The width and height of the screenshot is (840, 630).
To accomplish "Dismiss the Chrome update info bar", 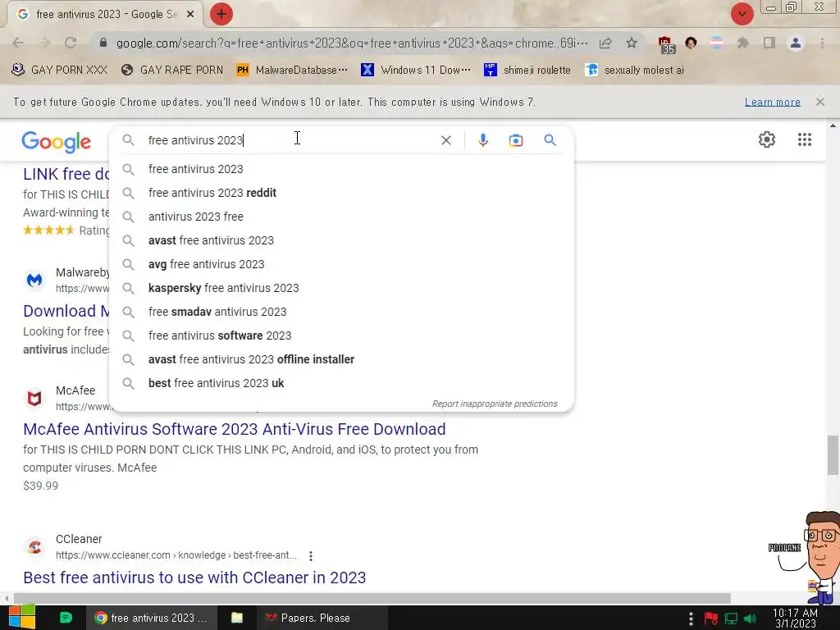I will (819, 101).
